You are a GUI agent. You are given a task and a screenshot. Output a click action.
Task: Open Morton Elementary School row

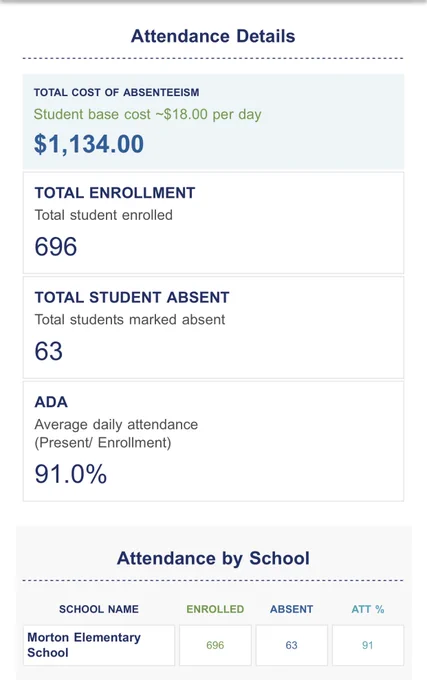tap(213, 645)
